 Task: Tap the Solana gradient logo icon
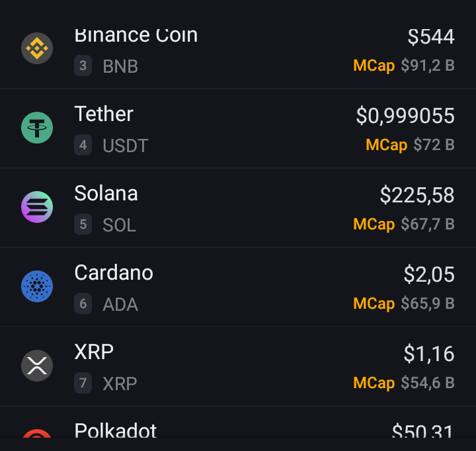coord(37,207)
